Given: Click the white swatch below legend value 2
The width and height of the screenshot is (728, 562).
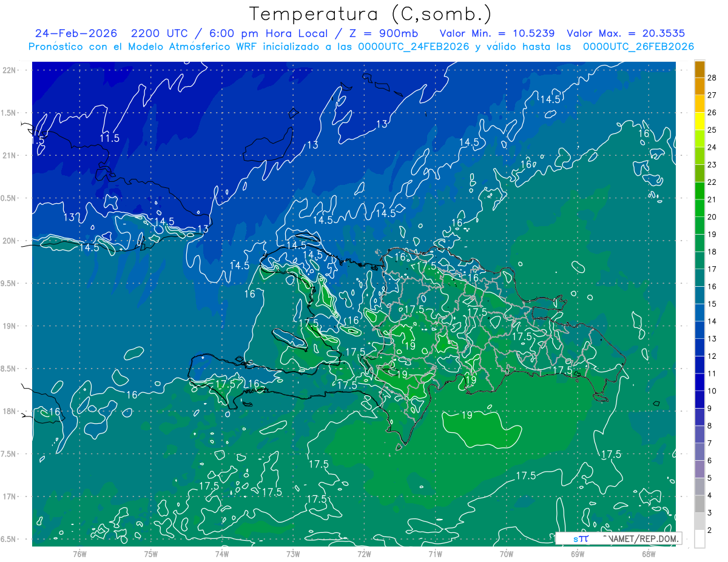Looking at the screenshot, I should 699,539.
